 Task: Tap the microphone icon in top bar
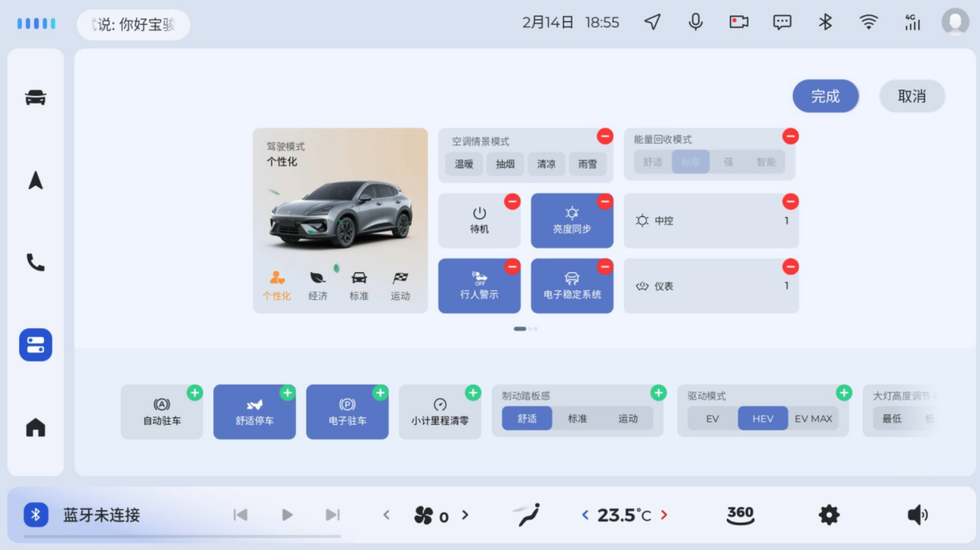pos(696,22)
